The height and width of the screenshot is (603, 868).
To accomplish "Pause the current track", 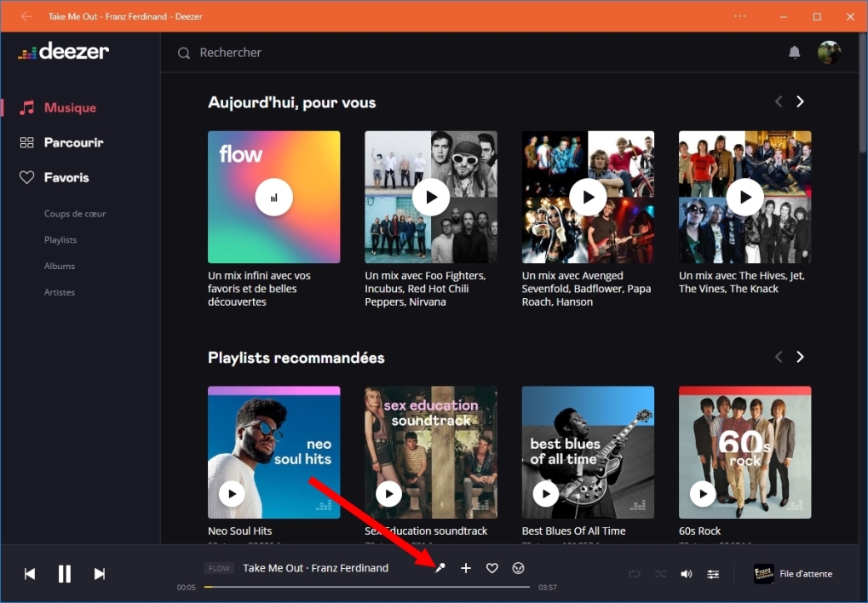I will pyautogui.click(x=65, y=574).
